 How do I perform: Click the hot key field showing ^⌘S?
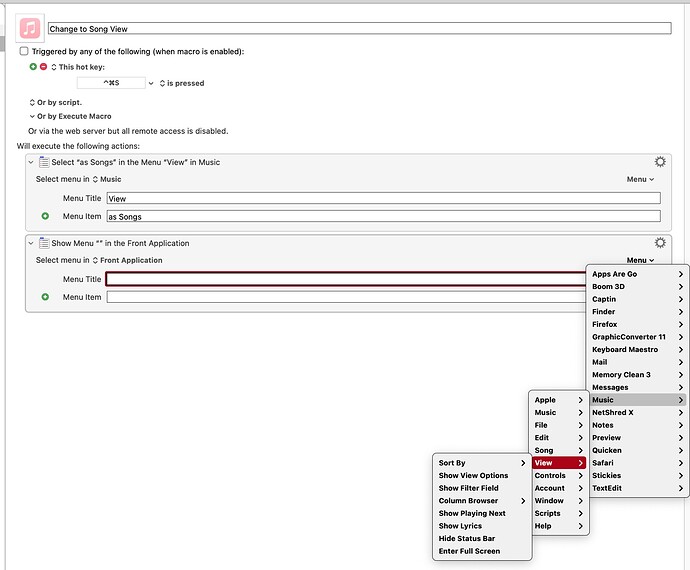111,83
